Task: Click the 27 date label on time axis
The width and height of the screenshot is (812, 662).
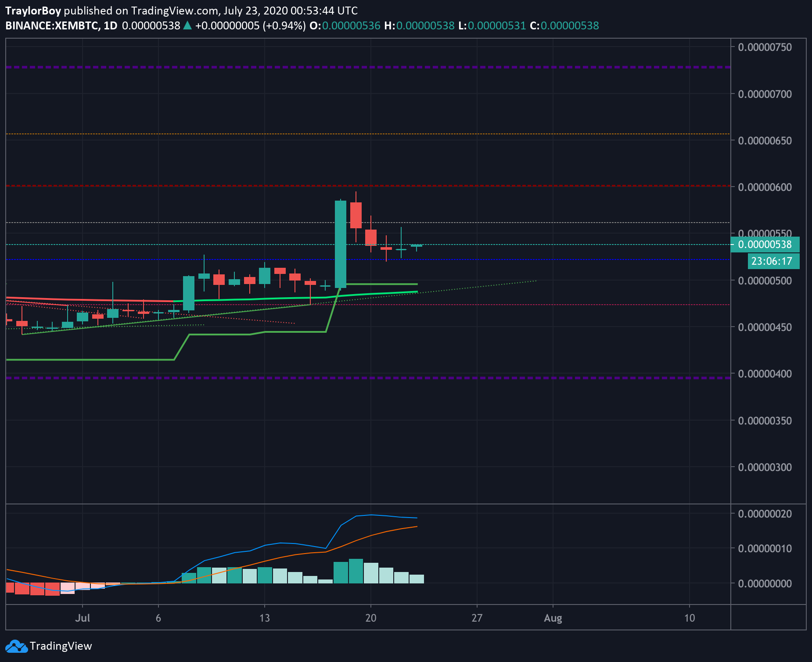Action: coord(477,618)
